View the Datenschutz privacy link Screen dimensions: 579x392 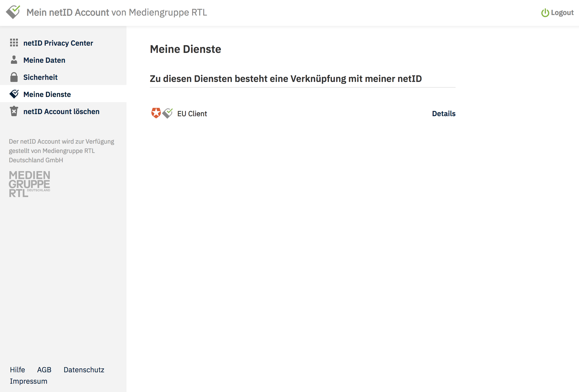coord(84,370)
